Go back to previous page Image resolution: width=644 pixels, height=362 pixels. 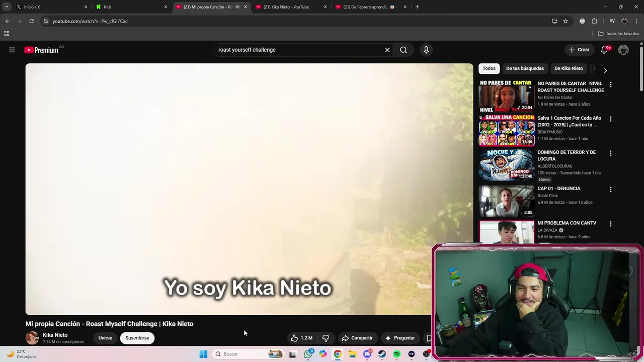pos(7,21)
